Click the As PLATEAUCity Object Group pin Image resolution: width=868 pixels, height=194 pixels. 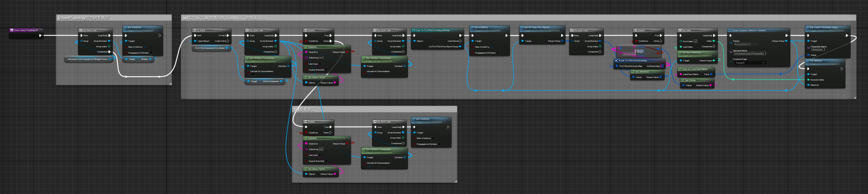[x=460, y=47]
